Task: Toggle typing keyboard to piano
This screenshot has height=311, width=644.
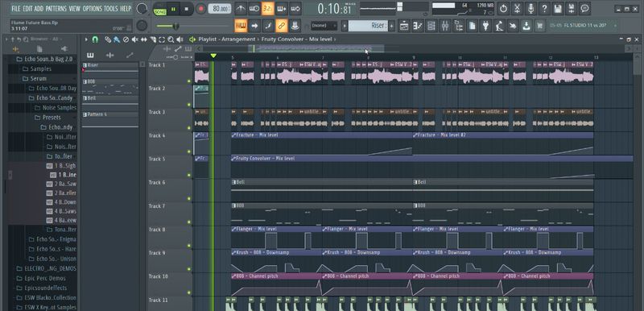Action: (x=241, y=26)
